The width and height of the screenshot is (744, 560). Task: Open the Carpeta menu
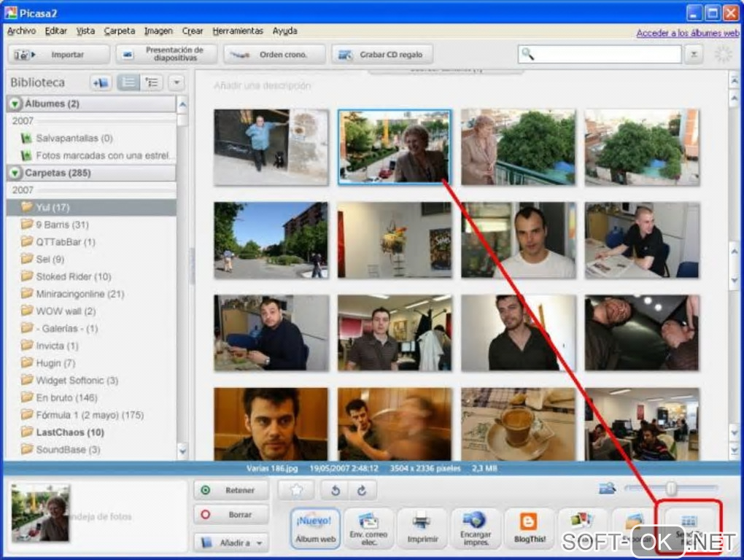119,31
